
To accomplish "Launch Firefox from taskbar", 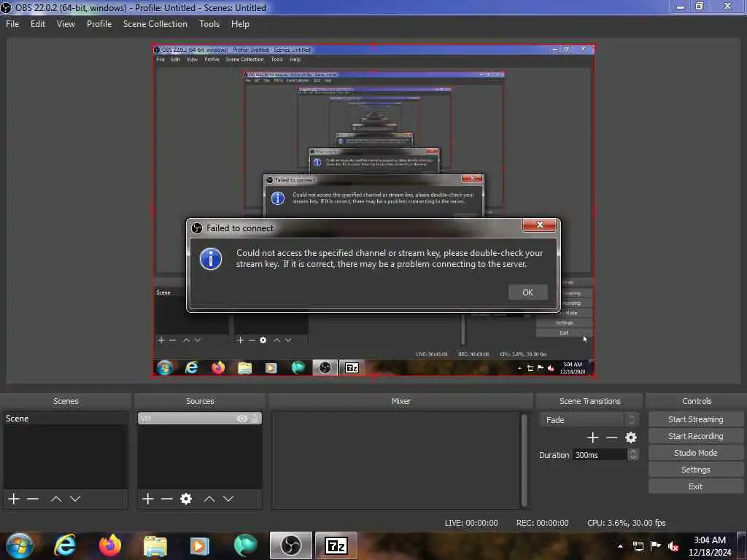I will point(110,545).
